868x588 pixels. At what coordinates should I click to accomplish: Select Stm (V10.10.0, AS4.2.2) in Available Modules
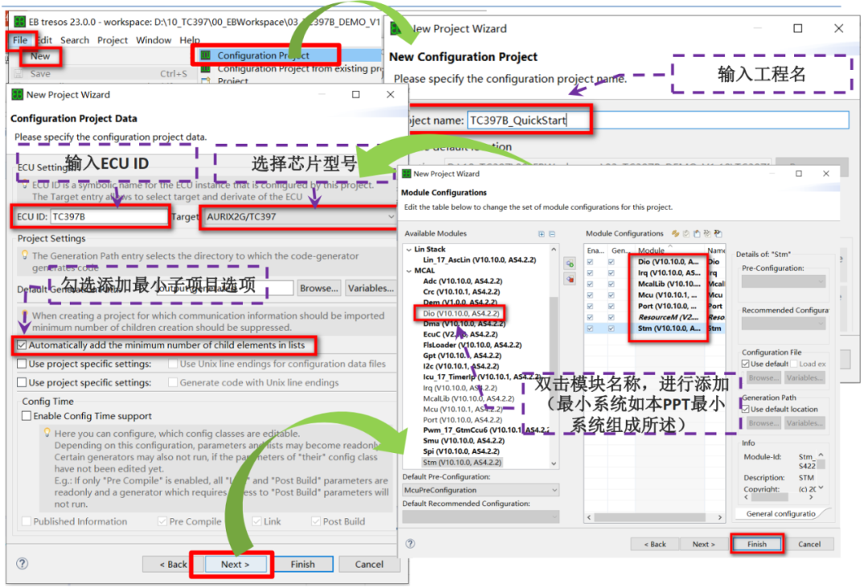point(461,463)
